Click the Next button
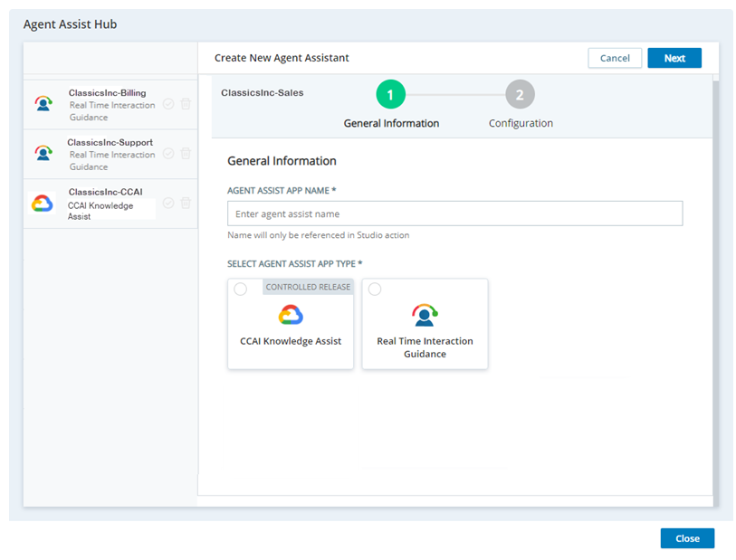 [x=674, y=58]
